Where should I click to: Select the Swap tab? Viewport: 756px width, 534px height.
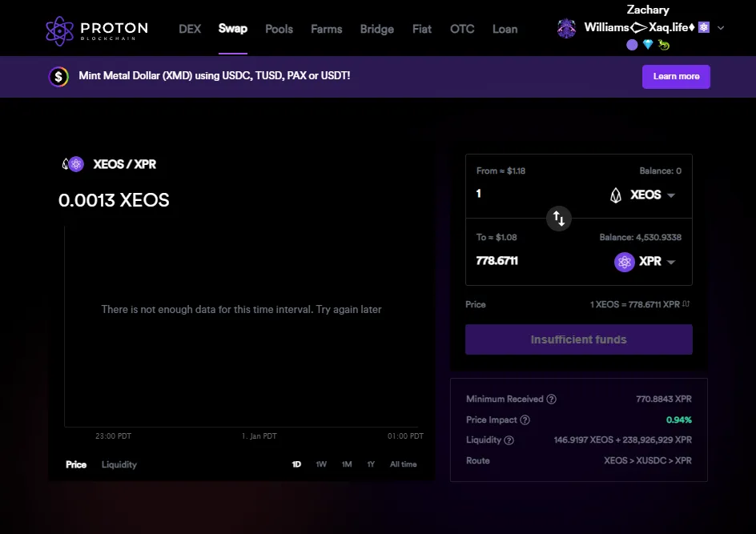tap(233, 29)
